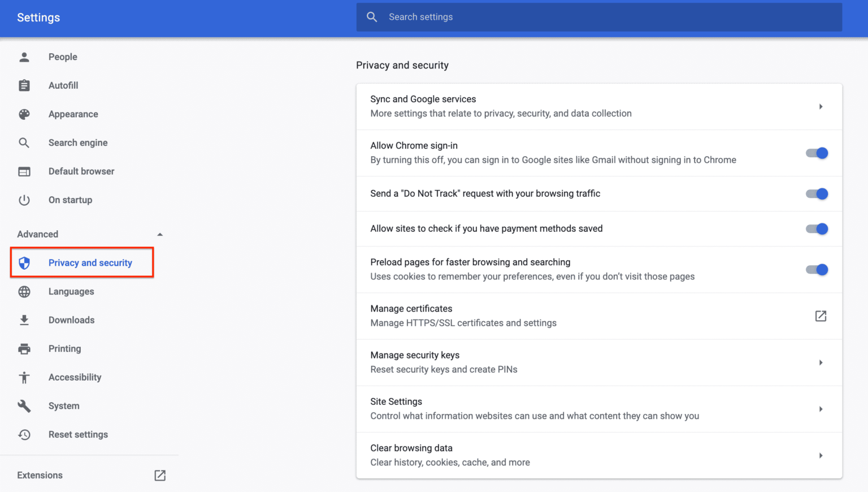Open Manage certificates external link icon
The image size is (868, 492).
(821, 316)
